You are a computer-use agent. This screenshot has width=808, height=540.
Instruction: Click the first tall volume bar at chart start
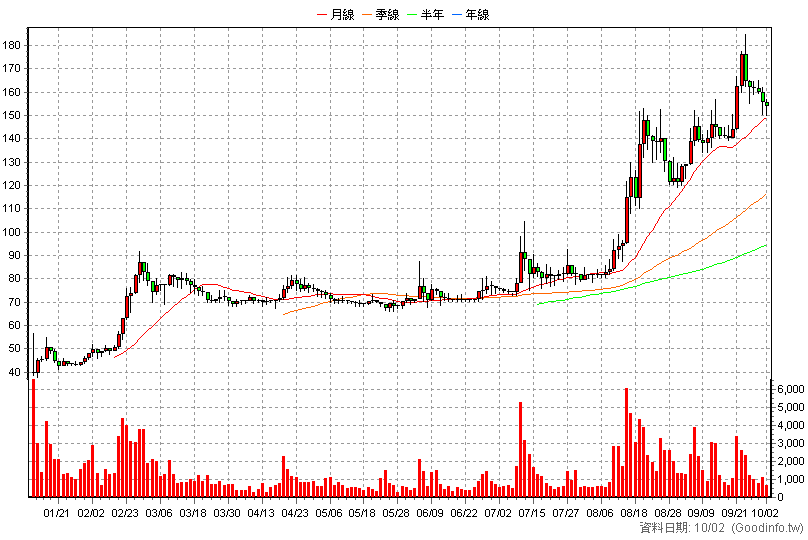click(x=33, y=438)
